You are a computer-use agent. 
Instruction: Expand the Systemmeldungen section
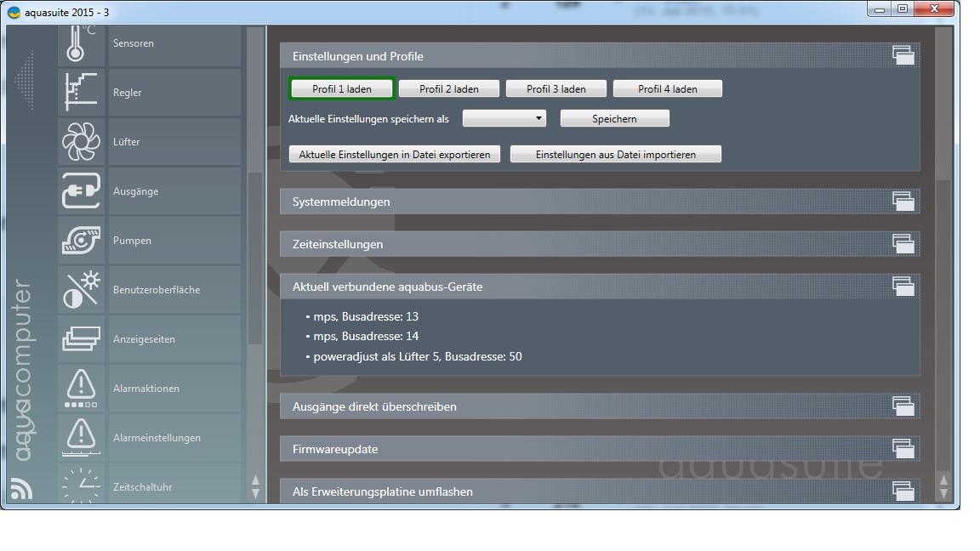coord(600,202)
